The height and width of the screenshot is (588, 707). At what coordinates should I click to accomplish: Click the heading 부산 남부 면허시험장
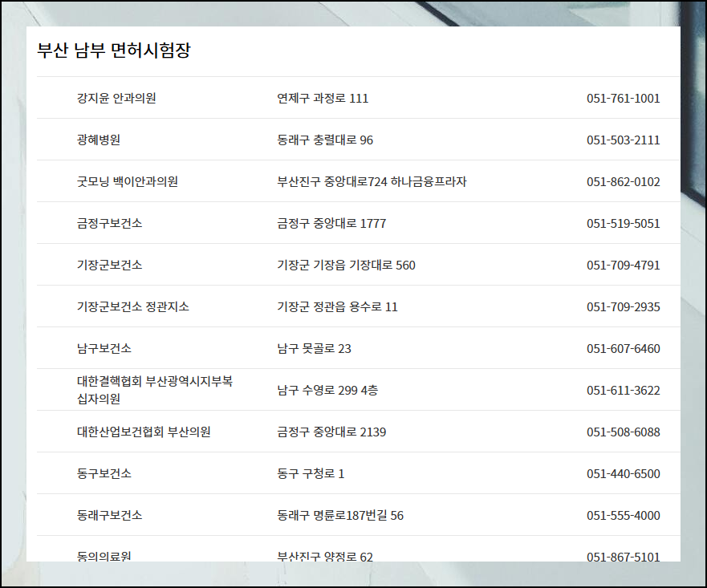(114, 50)
